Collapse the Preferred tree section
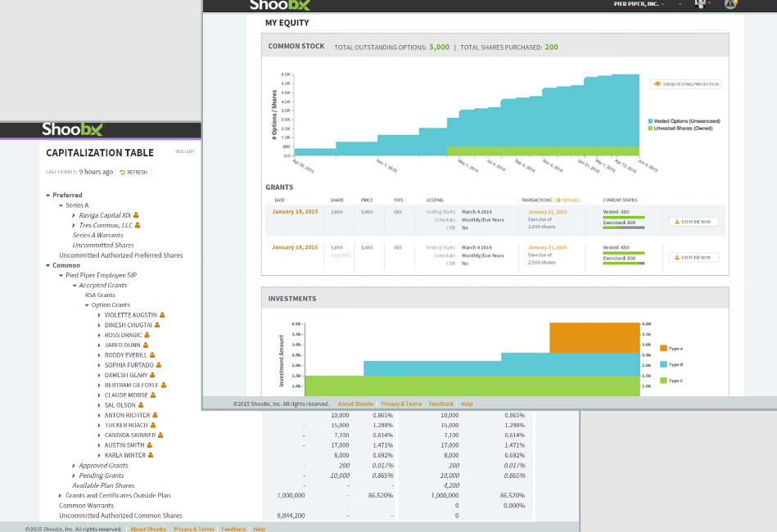The height and width of the screenshot is (532, 777). (47, 196)
